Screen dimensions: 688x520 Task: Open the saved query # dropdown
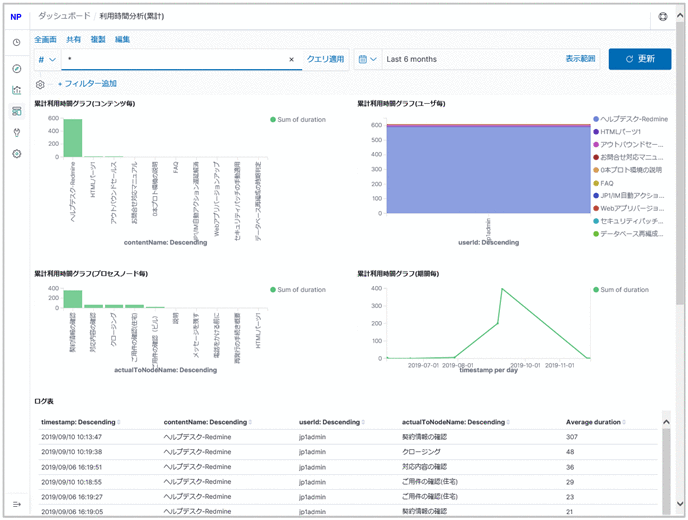(47, 60)
